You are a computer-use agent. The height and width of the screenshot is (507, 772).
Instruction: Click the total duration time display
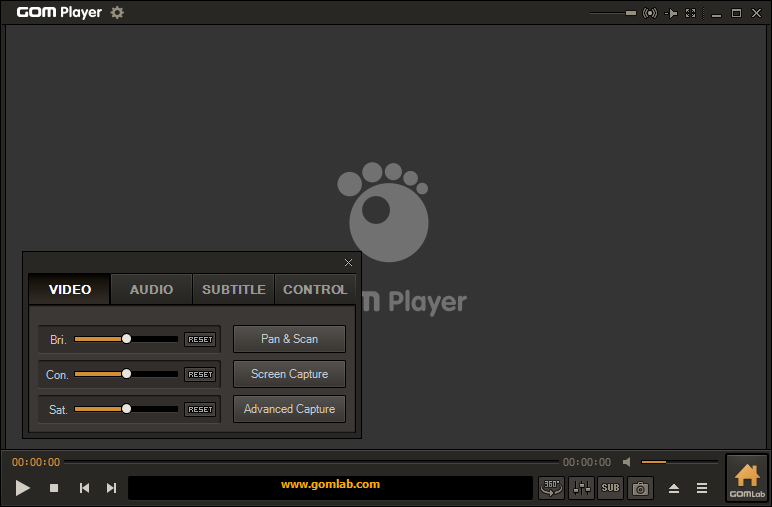point(587,462)
